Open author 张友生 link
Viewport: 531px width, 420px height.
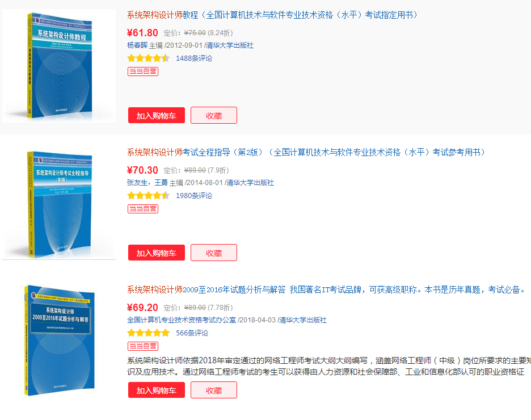coord(137,183)
